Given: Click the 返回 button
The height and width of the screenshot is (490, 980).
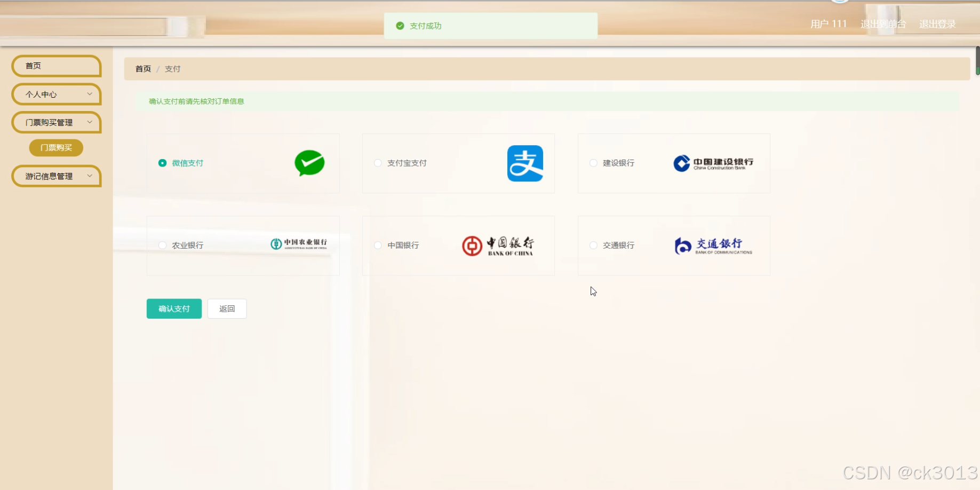Looking at the screenshot, I should [x=227, y=309].
